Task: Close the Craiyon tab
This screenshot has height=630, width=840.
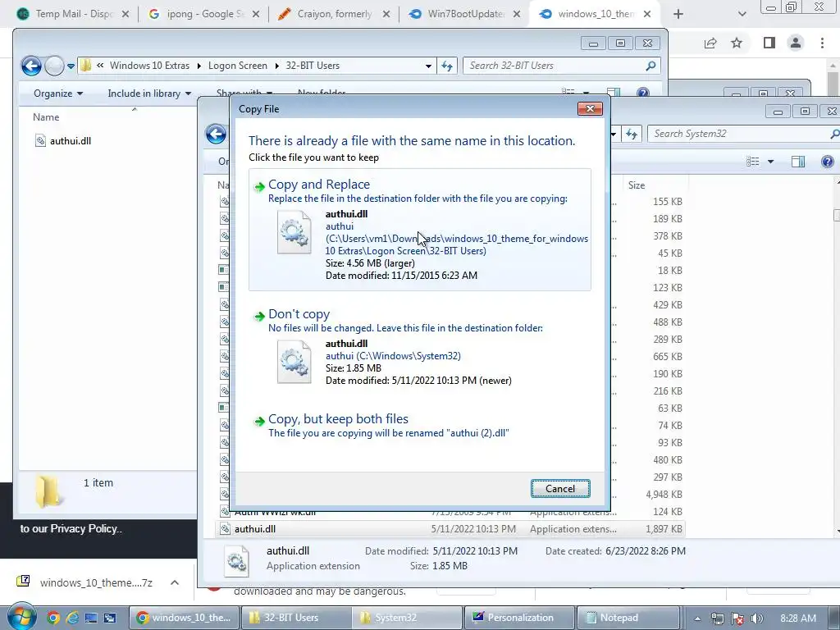Action: (x=386, y=15)
